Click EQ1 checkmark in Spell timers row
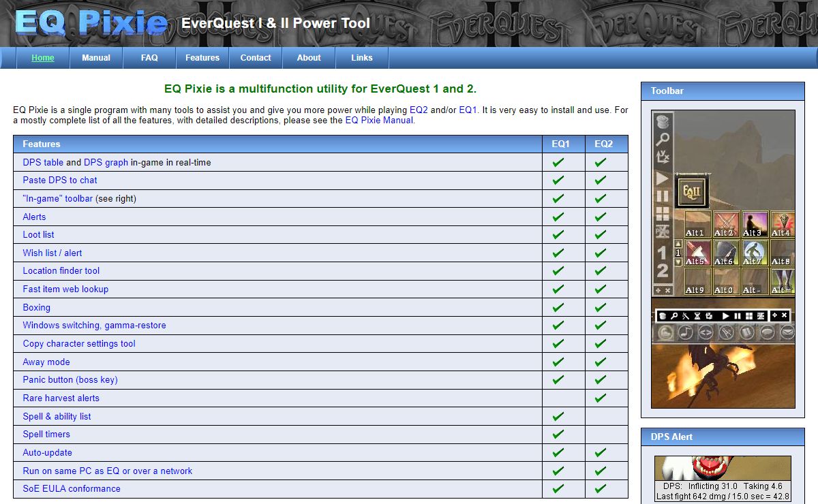818x504 pixels. [558, 434]
